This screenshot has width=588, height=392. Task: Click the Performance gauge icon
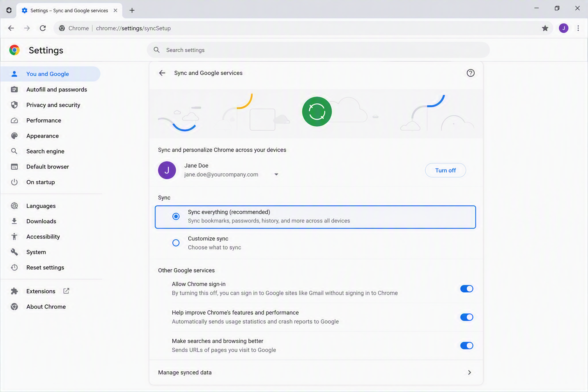click(14, 120)
